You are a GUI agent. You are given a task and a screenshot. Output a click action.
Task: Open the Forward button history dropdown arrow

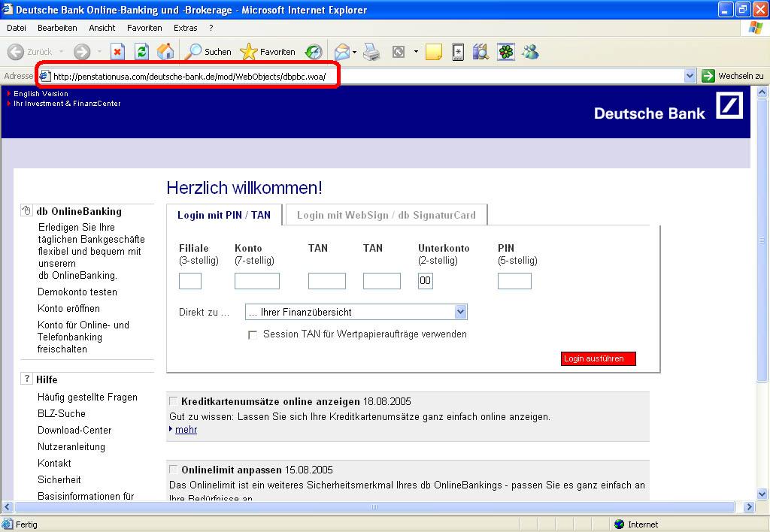click(99, 52)
